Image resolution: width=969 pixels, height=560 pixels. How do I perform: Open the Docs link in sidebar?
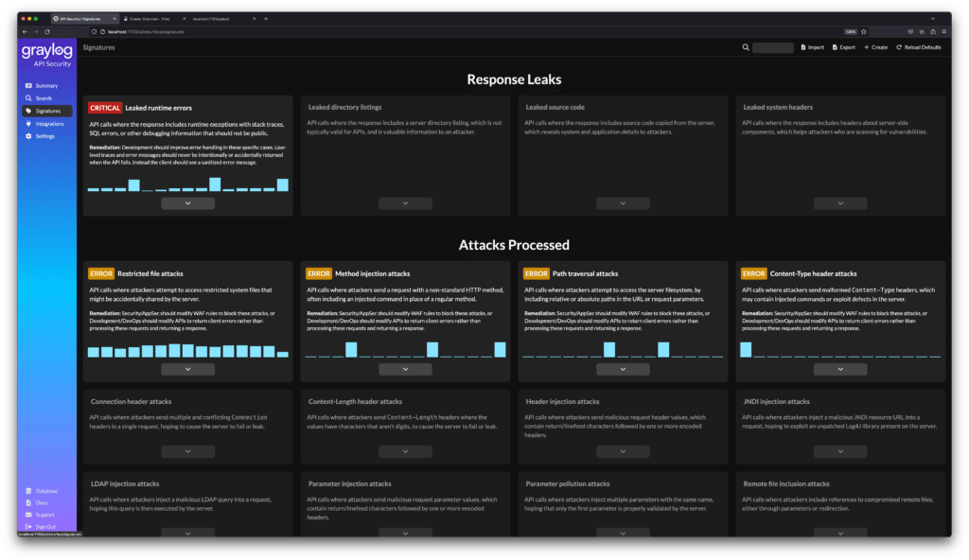click(41, 502)
